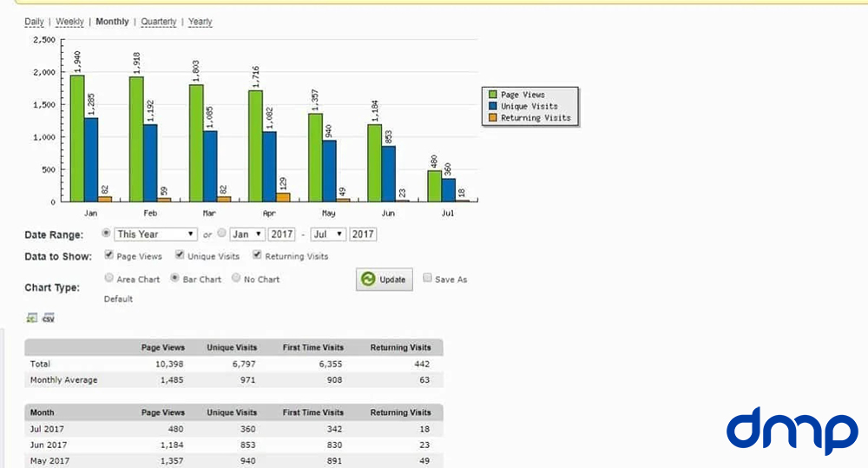Click the orange Returning Visits legend swatch
Screen dimensions: 868x468
click(x=493, y=117)
